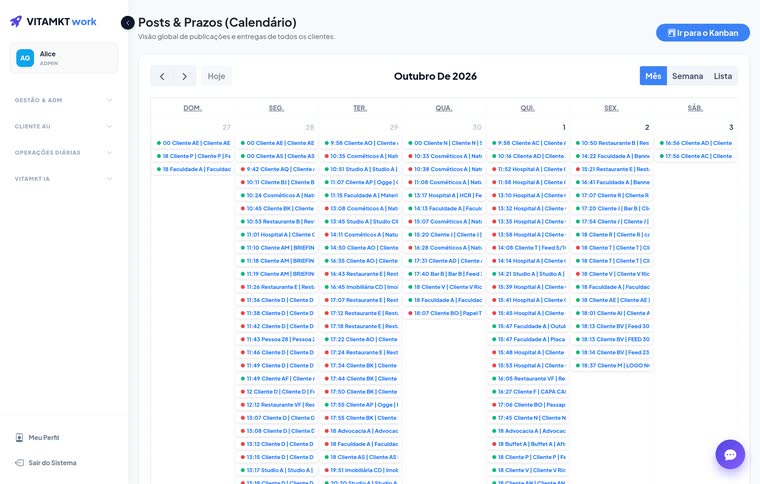The height and width of the screenshot is (484, 760).
Task: Open the 16:45 Imobiliária CD event
Action: tap(361, 287)
